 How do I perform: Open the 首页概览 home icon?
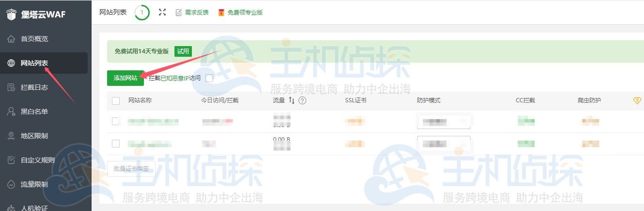pyautogui.click(x=11, y=39)
